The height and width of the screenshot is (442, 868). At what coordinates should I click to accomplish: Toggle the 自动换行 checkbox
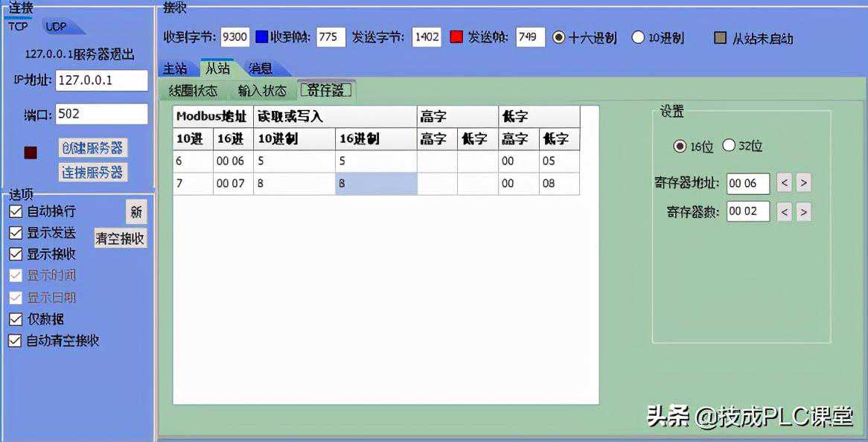(16, 211)
